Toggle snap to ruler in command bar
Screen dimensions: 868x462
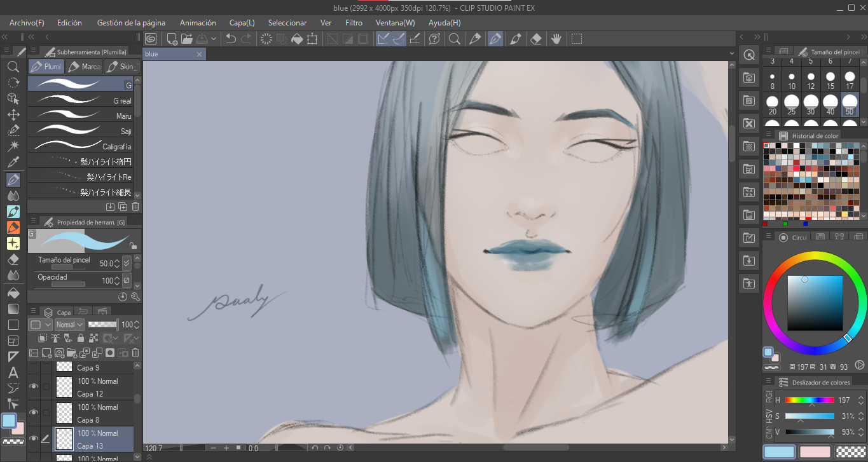pos(383,39)
